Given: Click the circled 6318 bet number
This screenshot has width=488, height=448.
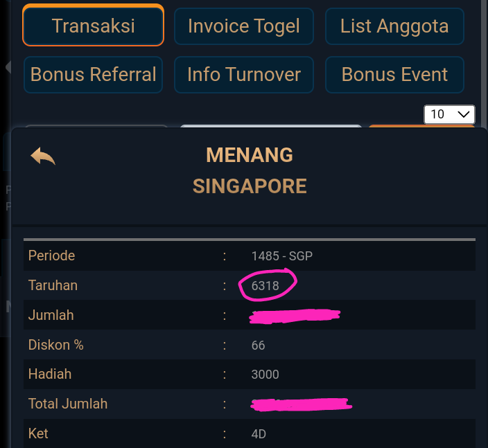Looking at the screenshot, I should (x=265, y=285).
